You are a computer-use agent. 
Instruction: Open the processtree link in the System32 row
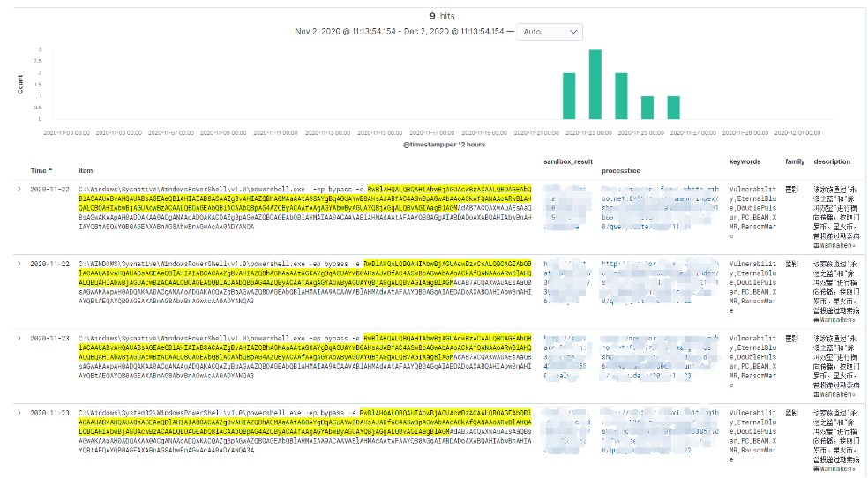coord(660,431)
